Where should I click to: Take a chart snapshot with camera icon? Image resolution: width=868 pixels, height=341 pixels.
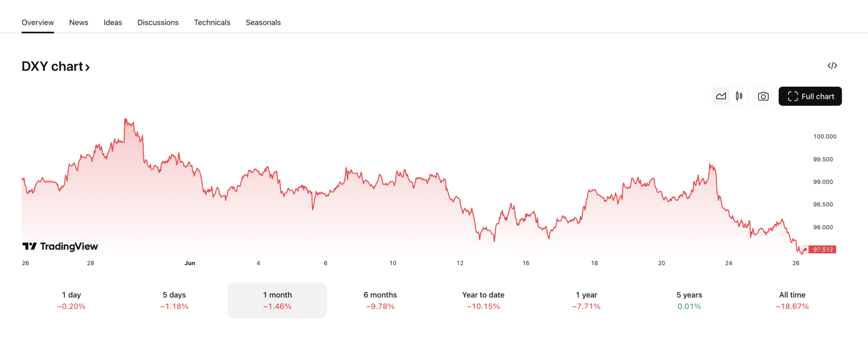click(763, 96)
